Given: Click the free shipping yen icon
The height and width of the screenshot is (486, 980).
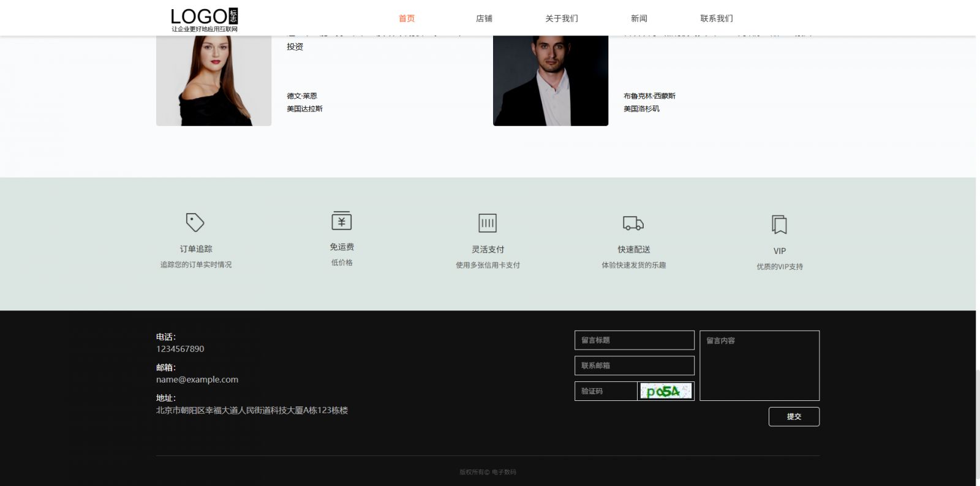Looking at the screenshot, I should 342,220.
